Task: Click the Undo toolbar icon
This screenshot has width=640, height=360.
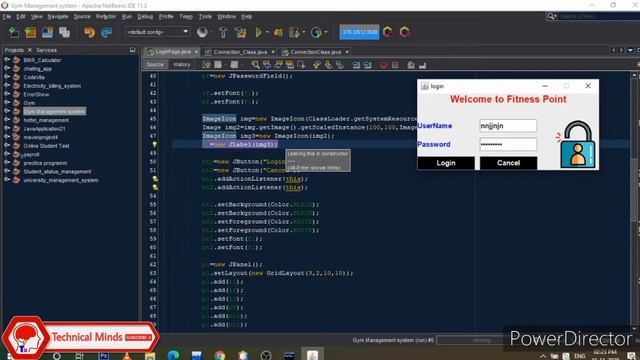Action: pos(89,32)
